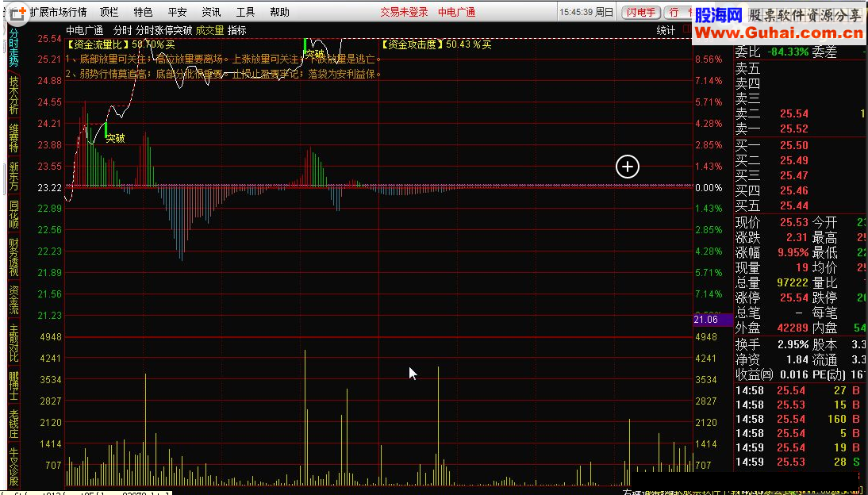Click 分时 in the chart header
This screenshot has height=495, width=868.
click(x=122, y=30)
